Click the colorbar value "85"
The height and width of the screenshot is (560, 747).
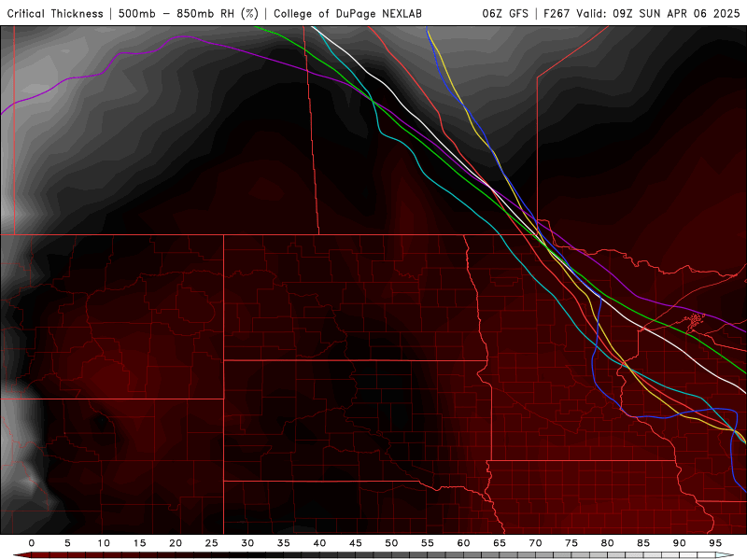(x=643, y=543)
